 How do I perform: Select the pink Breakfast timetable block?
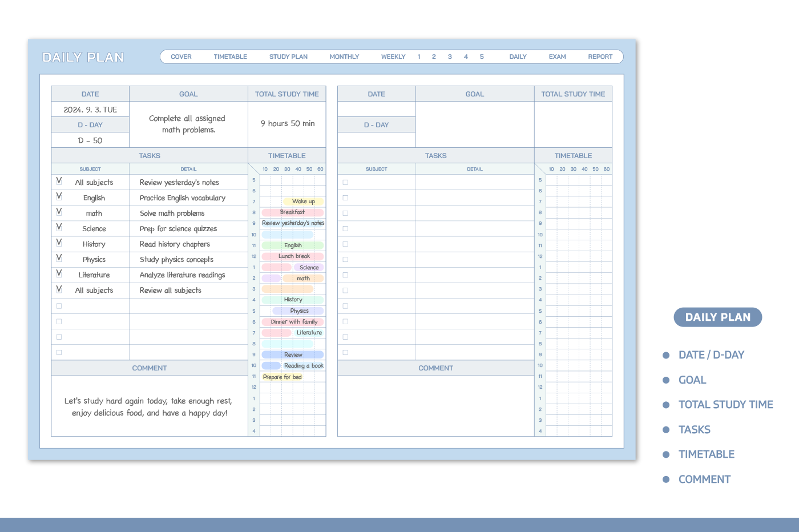[292, 212]
